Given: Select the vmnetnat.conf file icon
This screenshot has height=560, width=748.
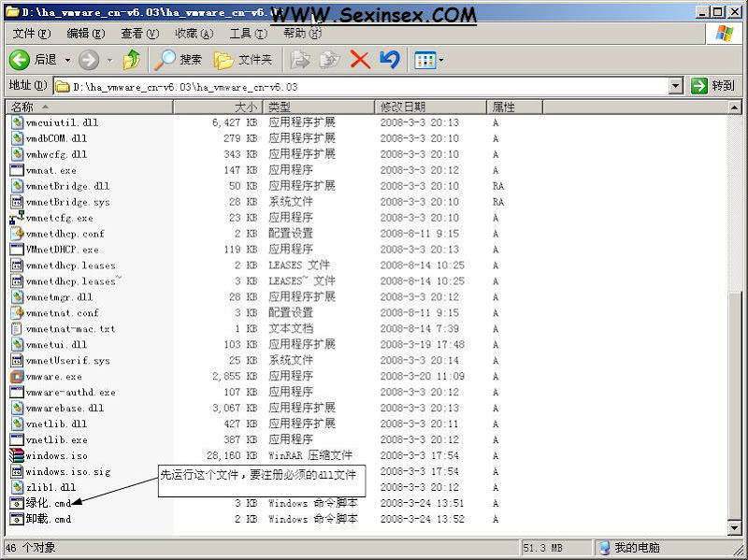Looking at the screenshot, I should (17, 313).
